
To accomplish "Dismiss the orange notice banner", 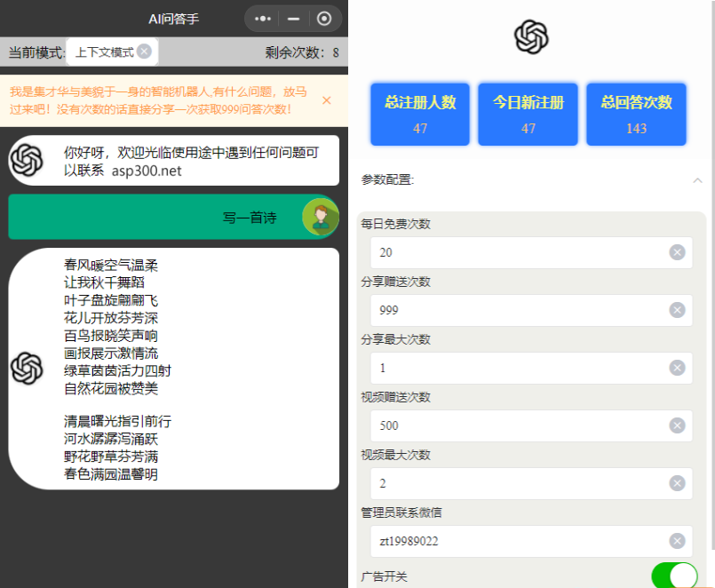I will (326, 100).
